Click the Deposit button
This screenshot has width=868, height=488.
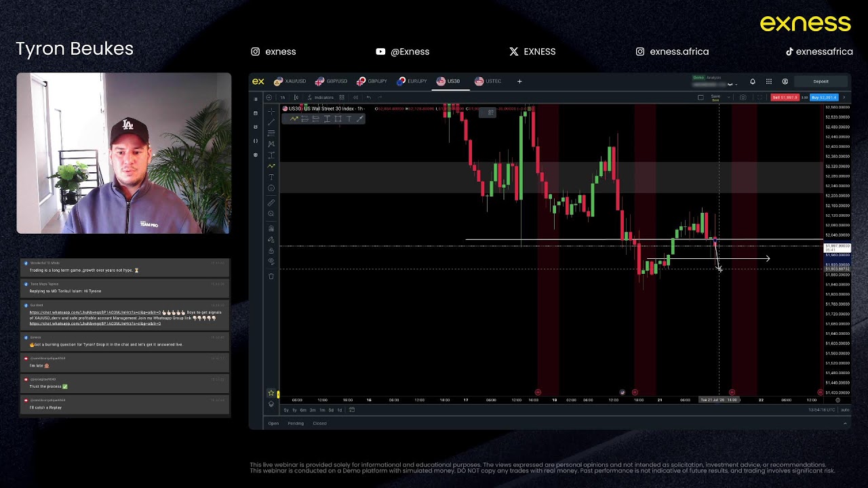point(821,81)
